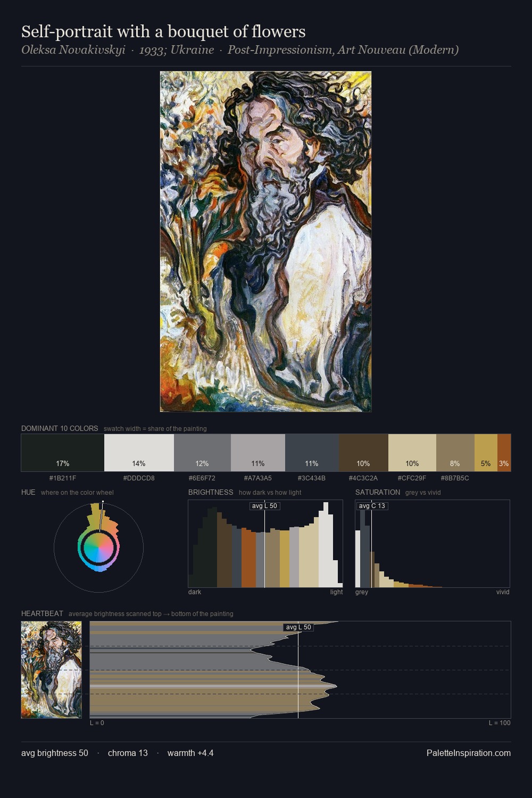Click the hue color wheel chart

[98, 547]
